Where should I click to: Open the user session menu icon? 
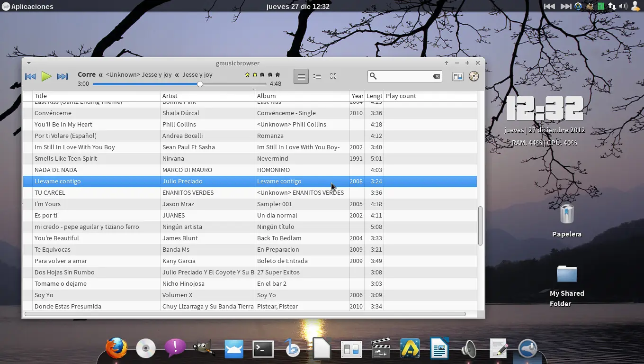click(635, 7)
